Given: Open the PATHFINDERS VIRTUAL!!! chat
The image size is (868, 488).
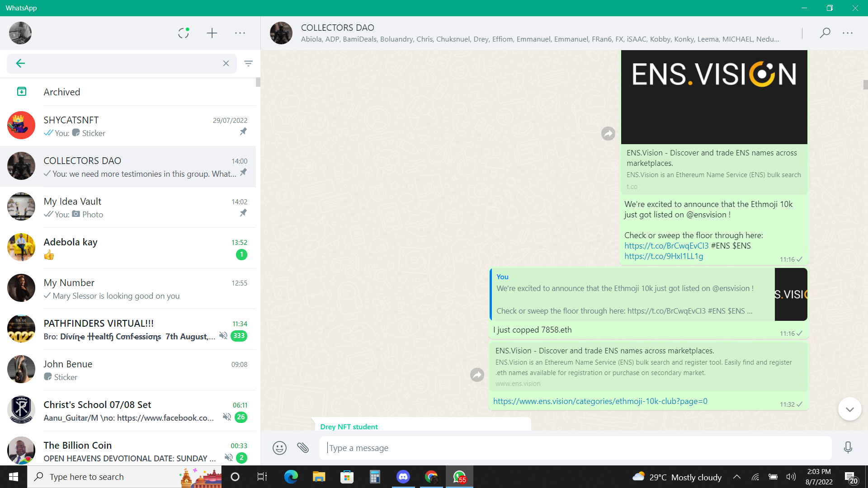Looking at the screenshot, I should [x=128, y=329].
